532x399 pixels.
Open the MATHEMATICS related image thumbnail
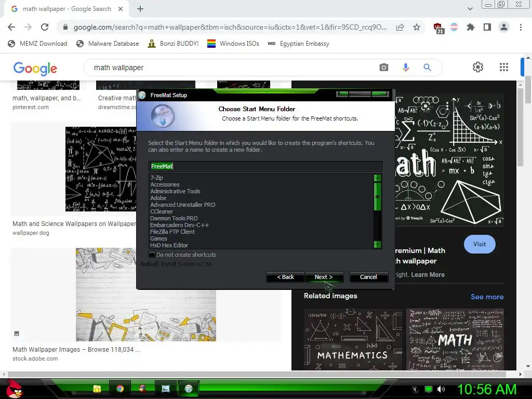(353, 339)
